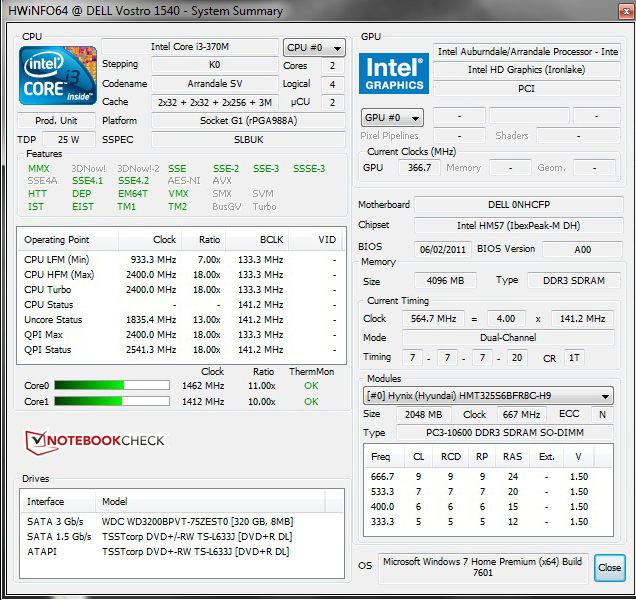The width and height of the screenshot is (636, 600).
Task: Click the EM64T feature label
Action: pyautogui.click(x=133, y=194)
